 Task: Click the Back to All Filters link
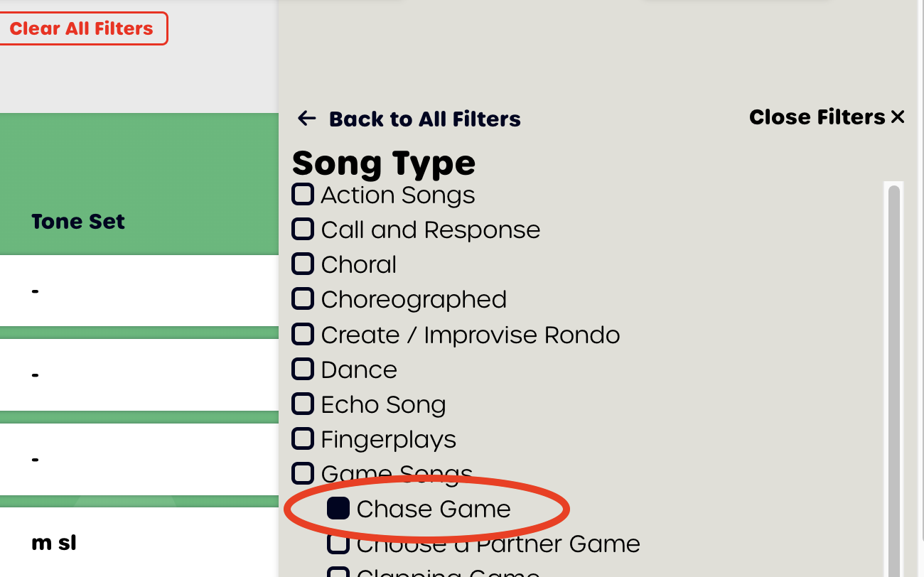click(424, 119)
